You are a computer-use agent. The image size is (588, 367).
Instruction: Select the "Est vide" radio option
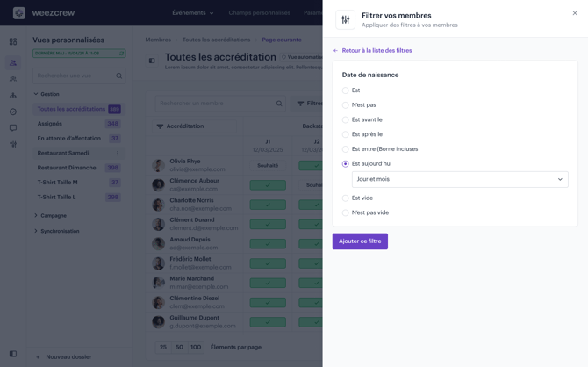(346, 198)
